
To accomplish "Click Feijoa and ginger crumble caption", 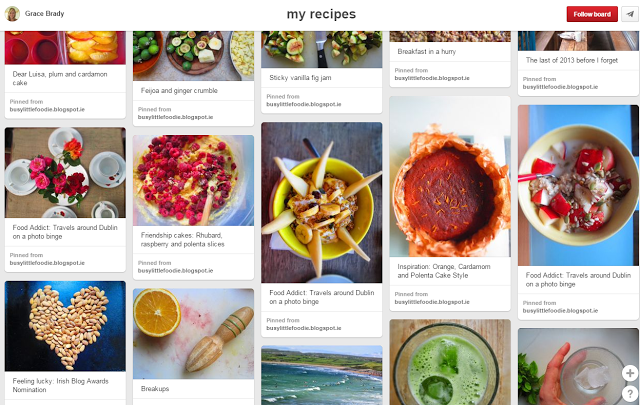I will click(179, 91).
